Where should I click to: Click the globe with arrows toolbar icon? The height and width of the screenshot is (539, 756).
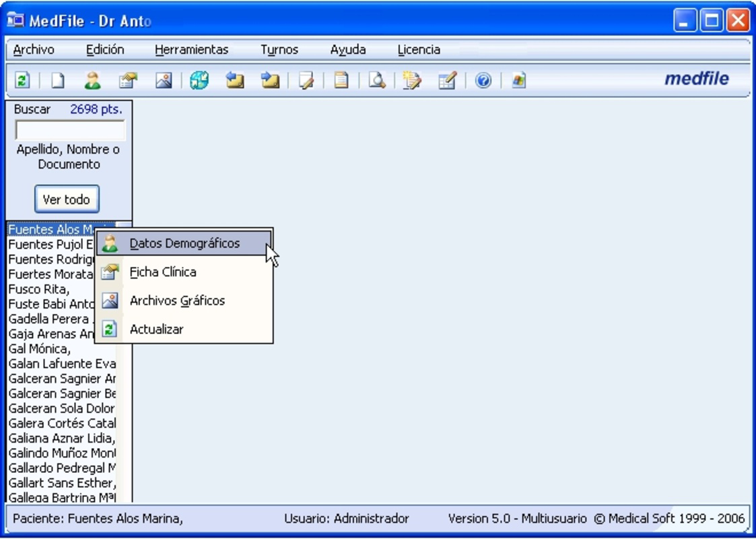pyautogui.click(x=199, y=80)
